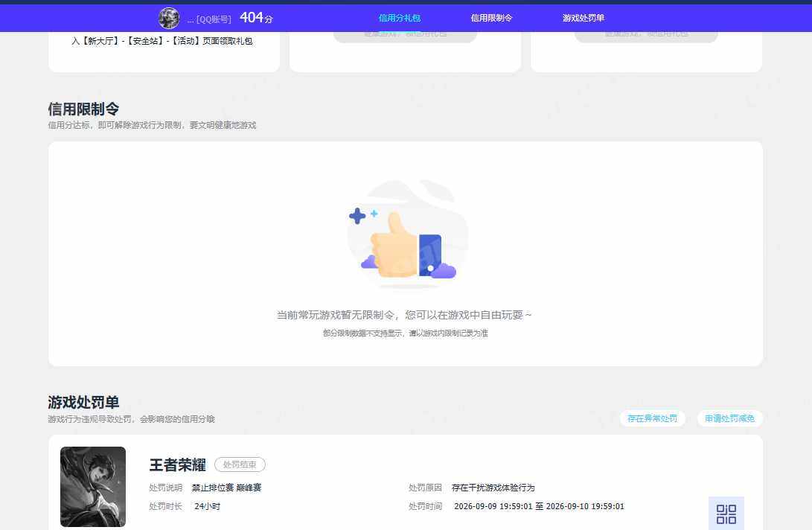
Task: Click the 王者荣耀 game thumbnail
Action: [93, 487]
